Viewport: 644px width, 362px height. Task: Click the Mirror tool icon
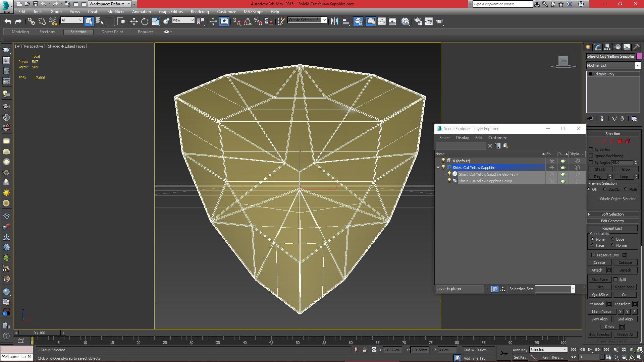coord(334,21)
